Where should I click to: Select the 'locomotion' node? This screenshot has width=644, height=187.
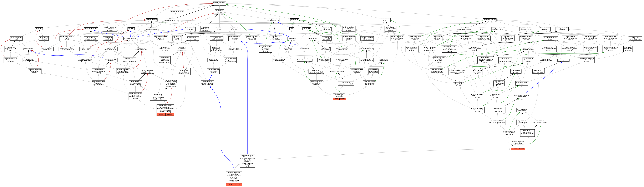294,20
